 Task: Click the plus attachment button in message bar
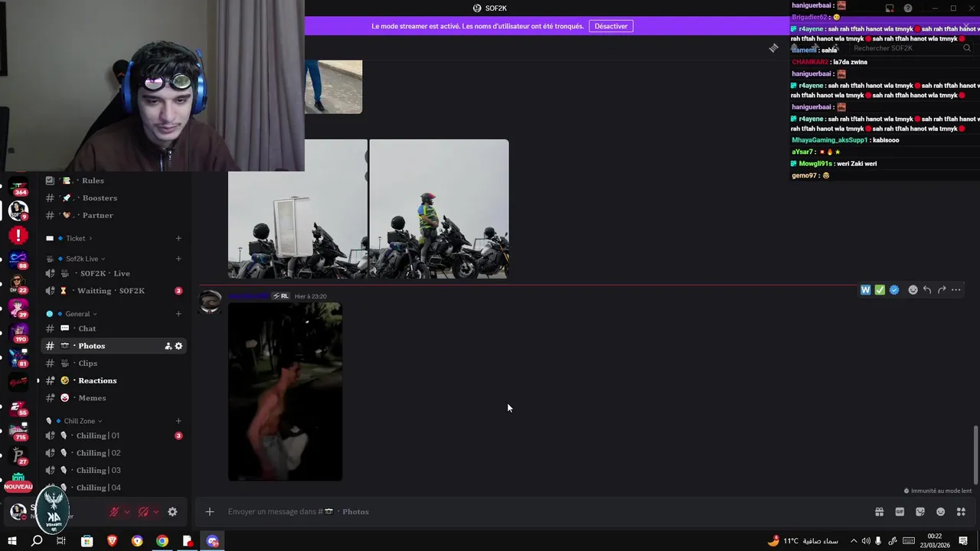[x=210, y=511]
